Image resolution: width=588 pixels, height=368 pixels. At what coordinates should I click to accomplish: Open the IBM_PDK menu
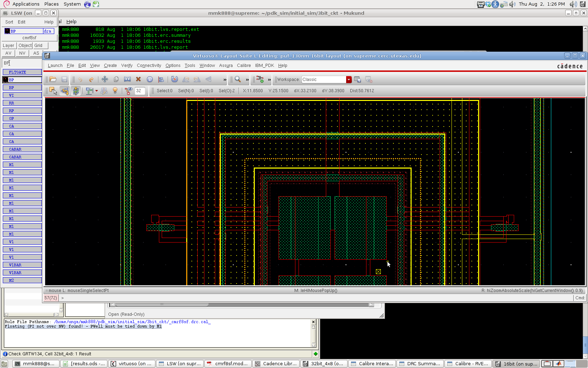click(264, 66)
